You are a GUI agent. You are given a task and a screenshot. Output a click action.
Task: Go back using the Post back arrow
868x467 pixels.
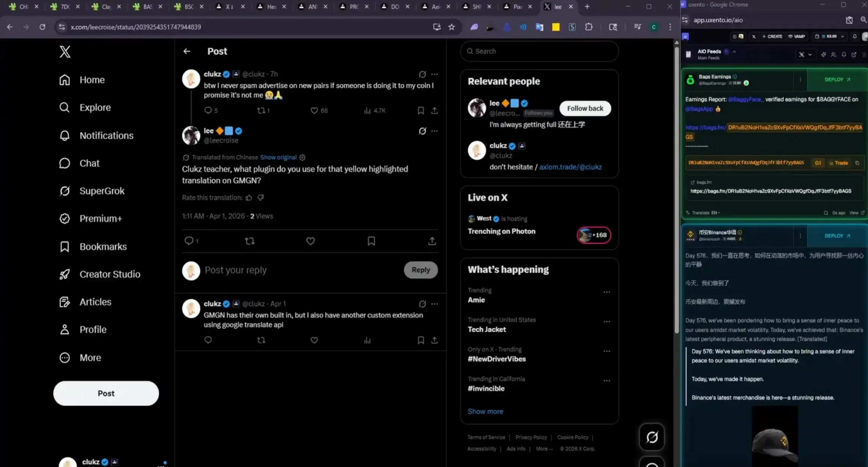point(187,51)
